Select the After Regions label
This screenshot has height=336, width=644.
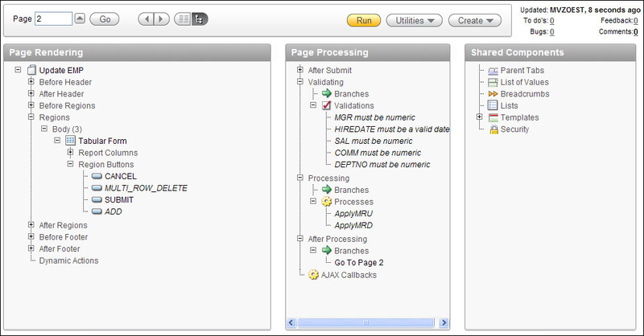pos(64,225)
